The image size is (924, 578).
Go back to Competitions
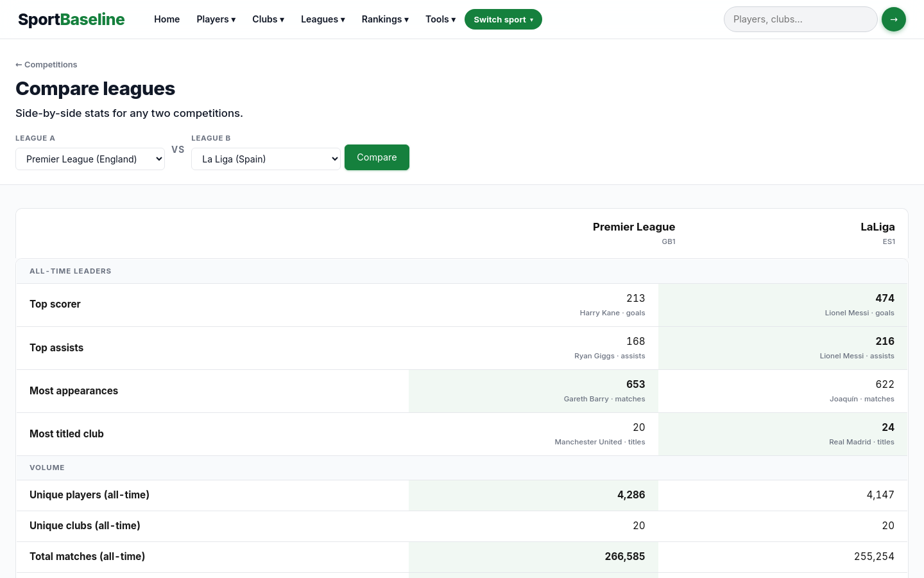pos(46,64)
